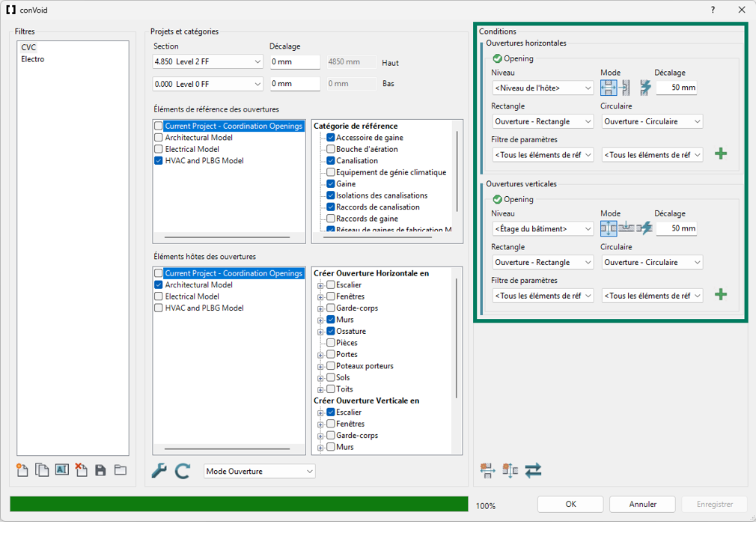Viewport: 756px width, 539px height.
Task: Open horizontal Ouverture - Rectangle dropdown
Action: (543, 121)
